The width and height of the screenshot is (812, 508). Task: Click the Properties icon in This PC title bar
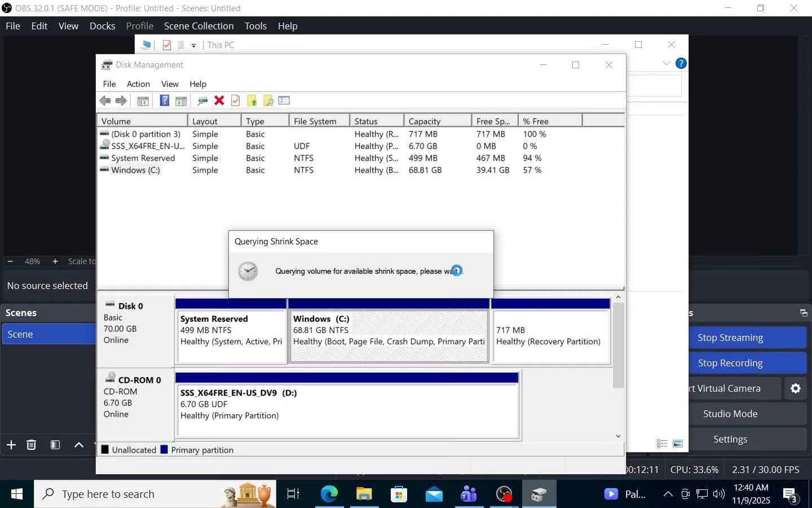[167, 45]
